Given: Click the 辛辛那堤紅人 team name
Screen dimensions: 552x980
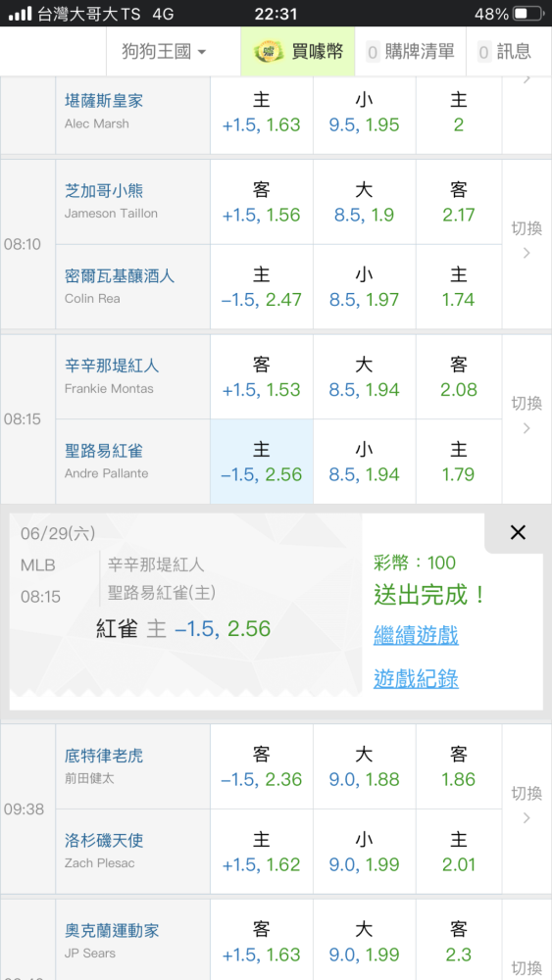Looking at the screenshot, I should pyautogui.click(x=112, y=365).
